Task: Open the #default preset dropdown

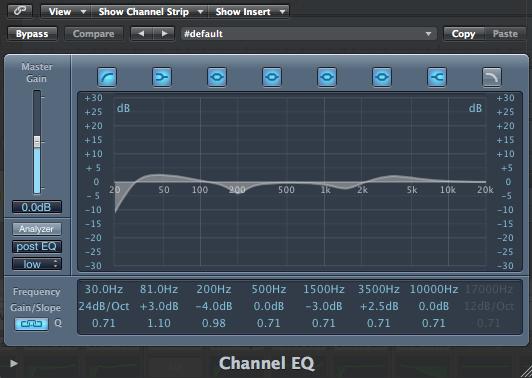Action: pyautogui.click(x=308, y=34)
